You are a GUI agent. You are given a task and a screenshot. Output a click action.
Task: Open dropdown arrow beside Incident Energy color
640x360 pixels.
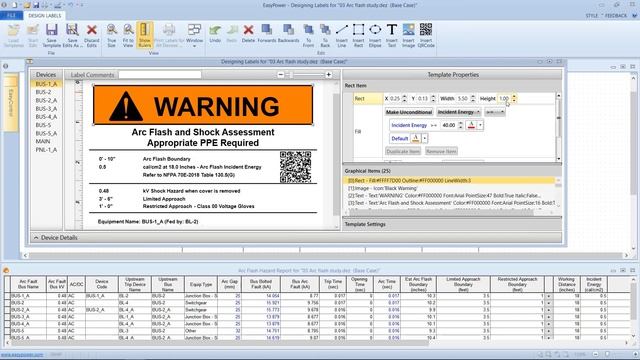point(480,125)
